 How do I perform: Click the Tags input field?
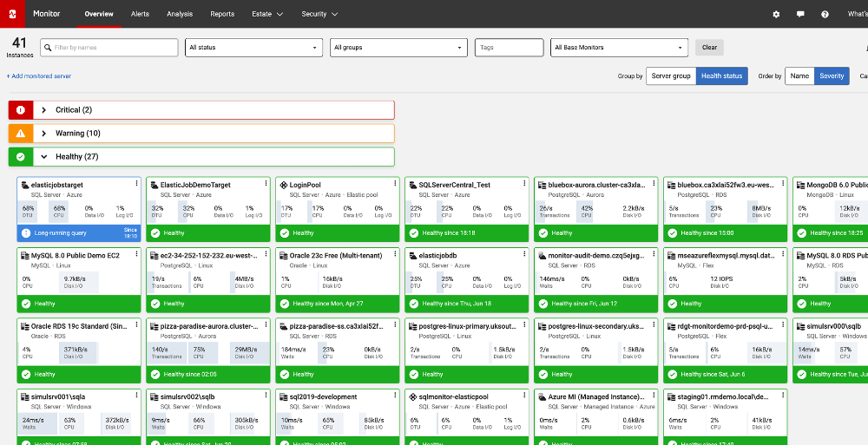(510, 48)
